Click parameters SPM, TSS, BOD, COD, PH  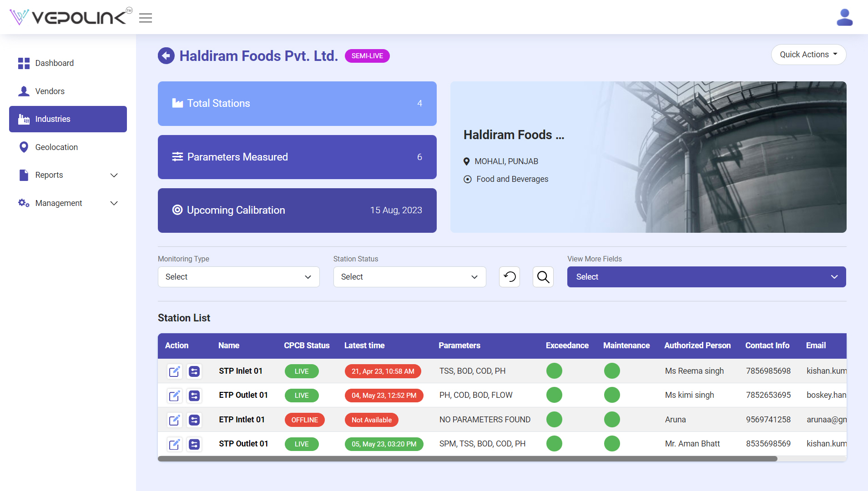[x=482, y=444]
